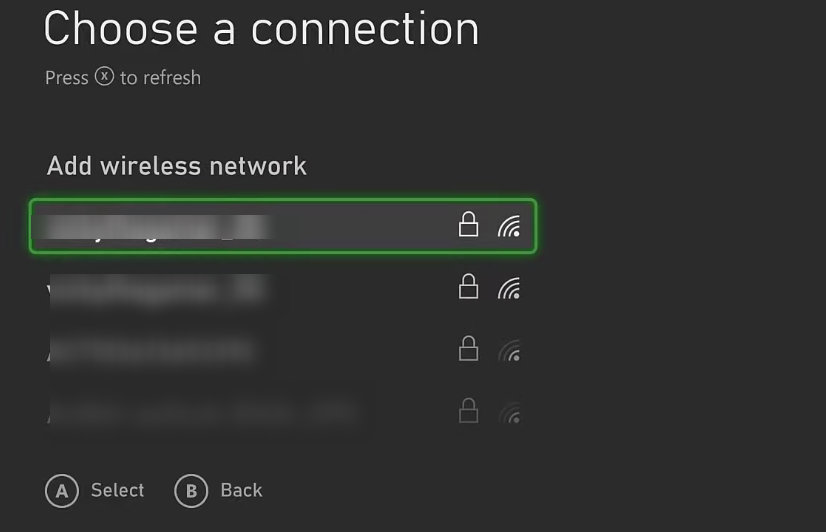Image resolution: width=826 pixels, height=532 pixels.
Task: Click lock icon on highlighted network
Action: (468, 224)
